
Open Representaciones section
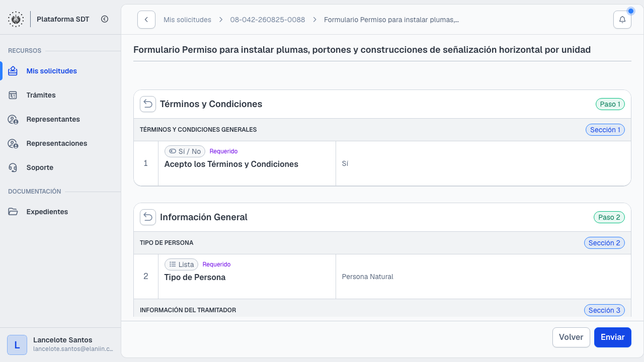coord(60,143)
